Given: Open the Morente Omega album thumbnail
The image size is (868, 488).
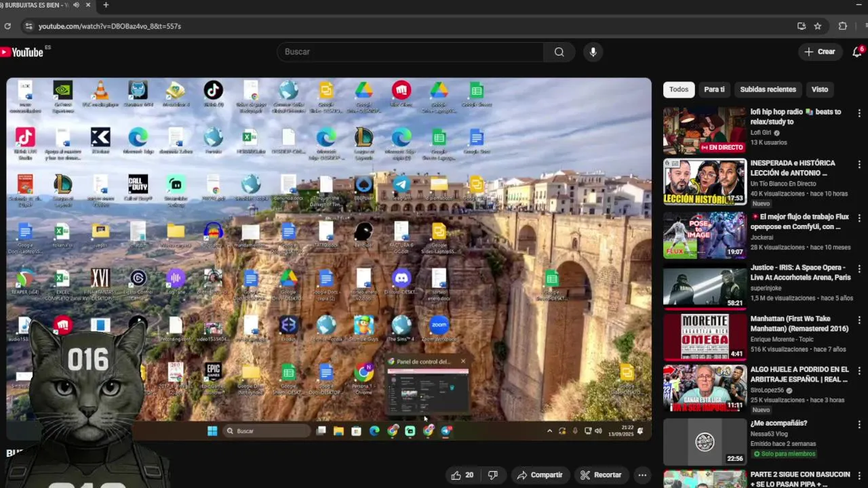Looking at the screenshot, I should click(705, 337).
